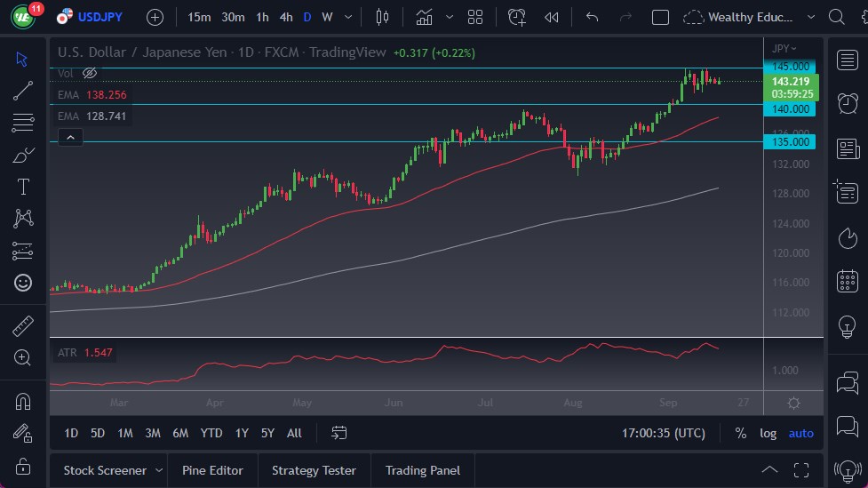This screenshot has width=868, height=488.
Task: Open the Strategy Tester tab
Action: click(314, 470)
